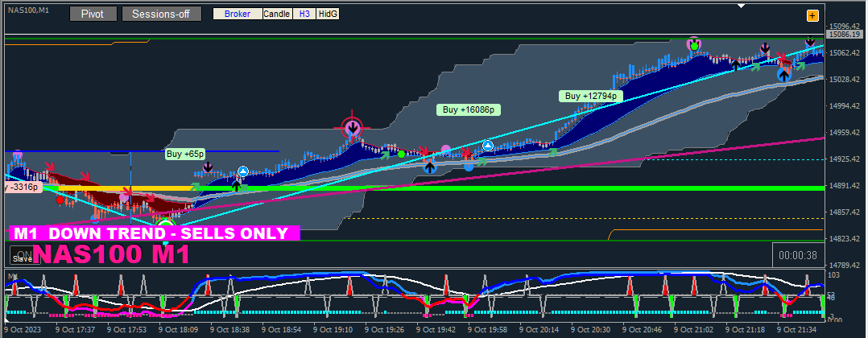Click the blue up-arrow circle near 21:18
The width and height of the screenshot is (868, 338).
[784, 74]
